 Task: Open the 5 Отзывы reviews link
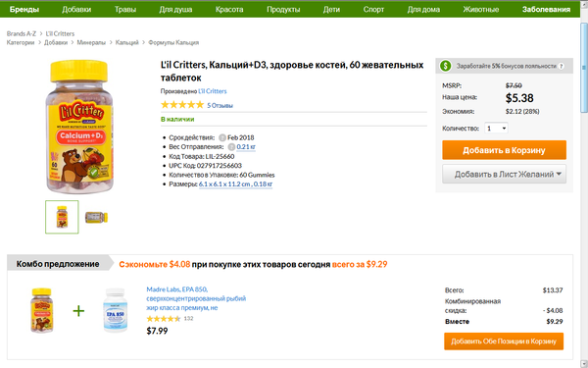[220, 106]
